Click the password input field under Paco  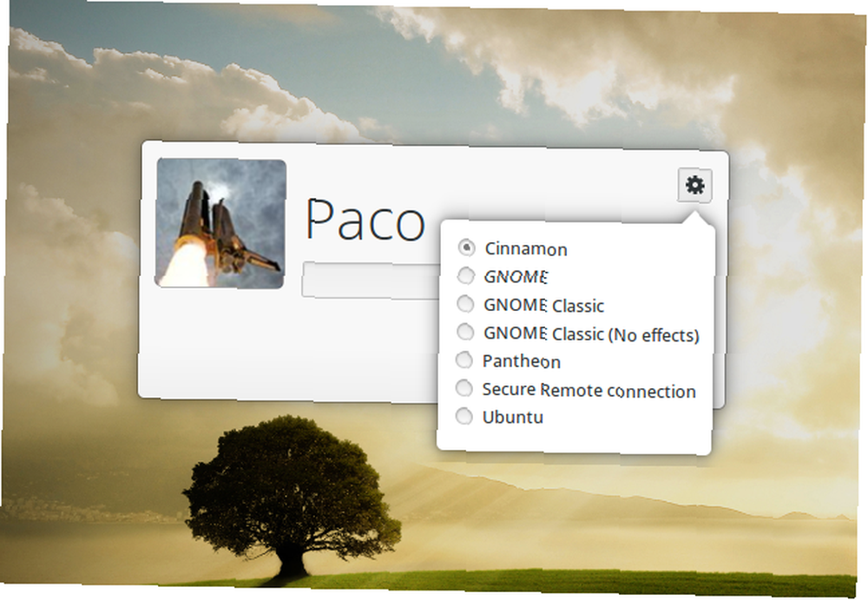pos(371,280)
